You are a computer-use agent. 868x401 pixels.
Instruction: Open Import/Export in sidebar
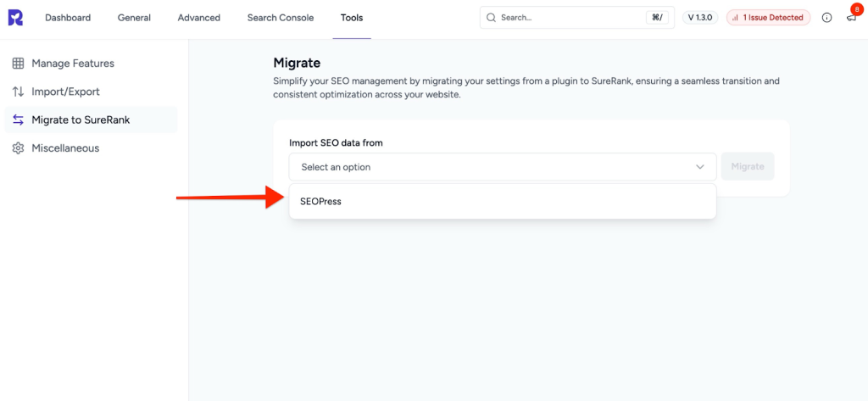point(91,92)
